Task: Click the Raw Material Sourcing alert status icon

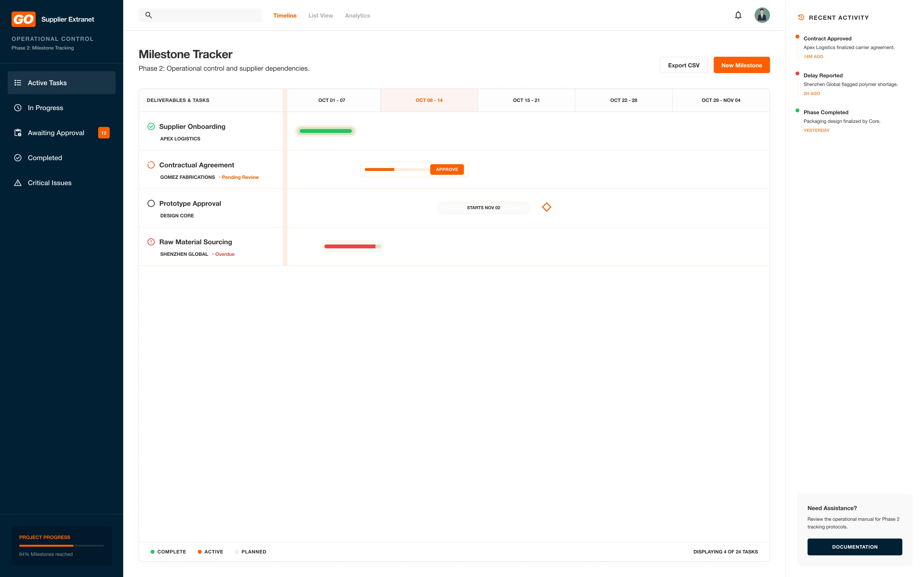Action: 151,242
